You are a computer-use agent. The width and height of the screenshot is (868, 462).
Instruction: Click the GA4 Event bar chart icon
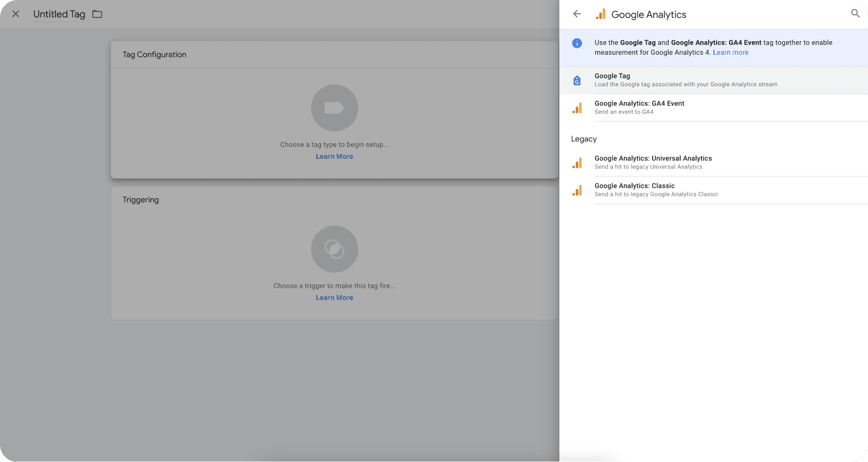pos(577,108)
